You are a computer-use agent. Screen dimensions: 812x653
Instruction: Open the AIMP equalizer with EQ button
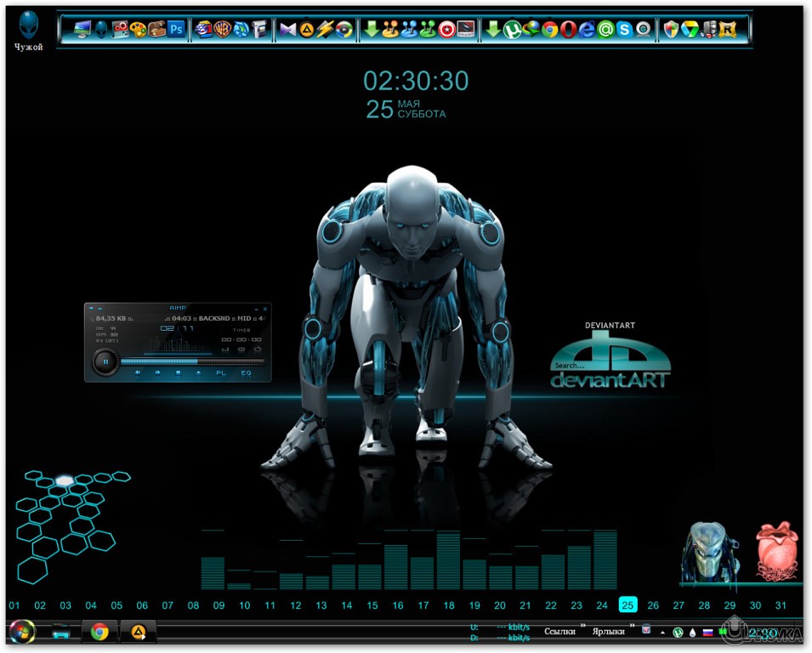tap(245, 373)
